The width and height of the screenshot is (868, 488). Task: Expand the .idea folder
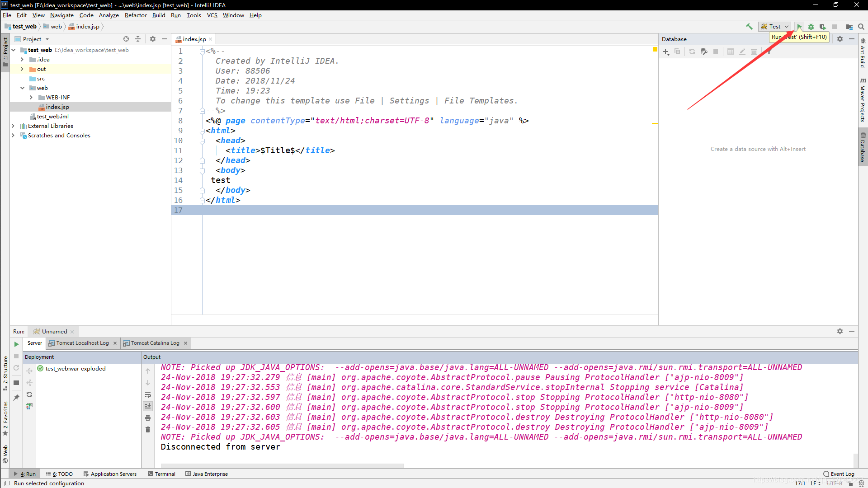tap(22, 60)
